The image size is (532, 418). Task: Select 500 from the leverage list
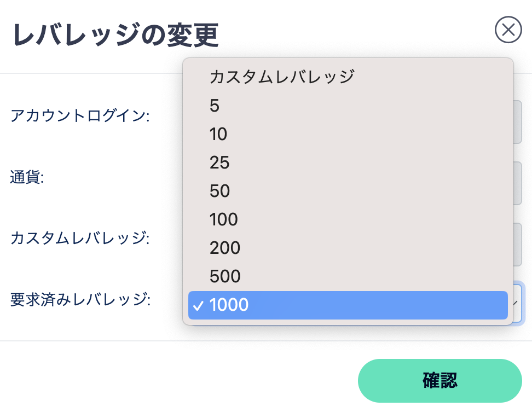click(224, 276)
